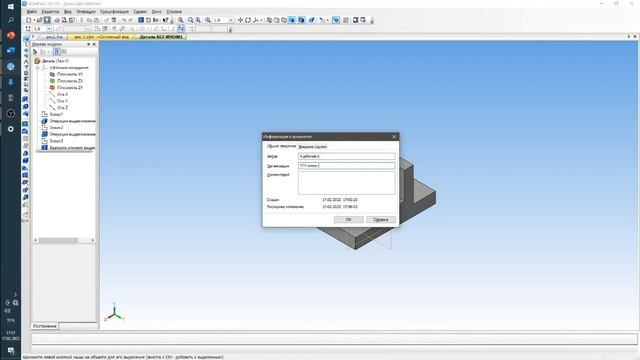Select Плоскость ZX in the tree
The width and height of the screenshot is (640, 360).
(x=69, y=81)
